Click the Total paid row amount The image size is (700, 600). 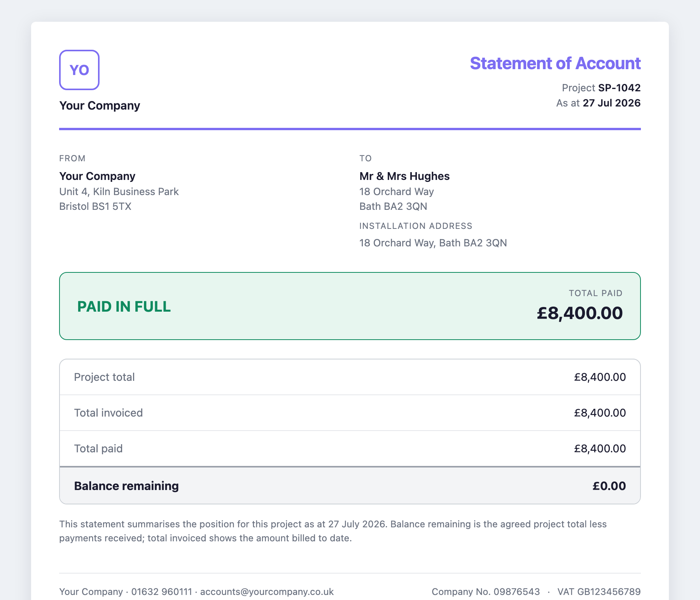pos(600,448)
